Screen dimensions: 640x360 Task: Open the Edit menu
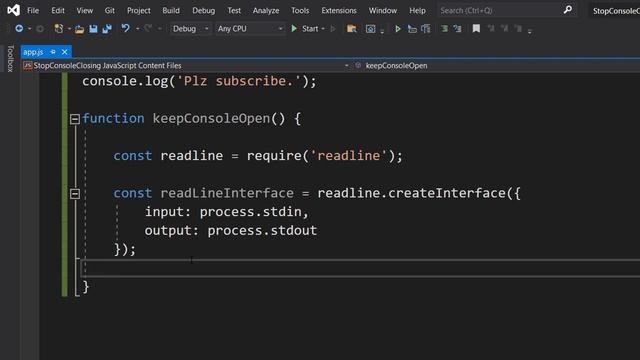(x=58, y=11)
